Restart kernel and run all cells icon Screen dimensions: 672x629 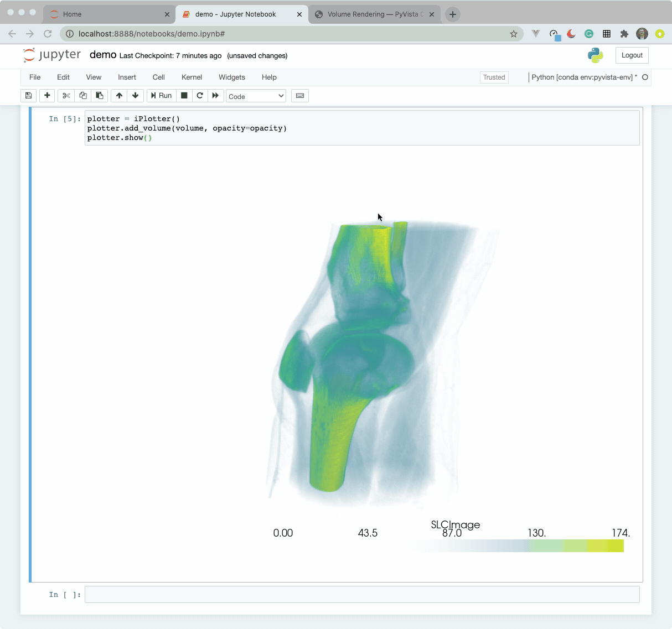point(215,96)
